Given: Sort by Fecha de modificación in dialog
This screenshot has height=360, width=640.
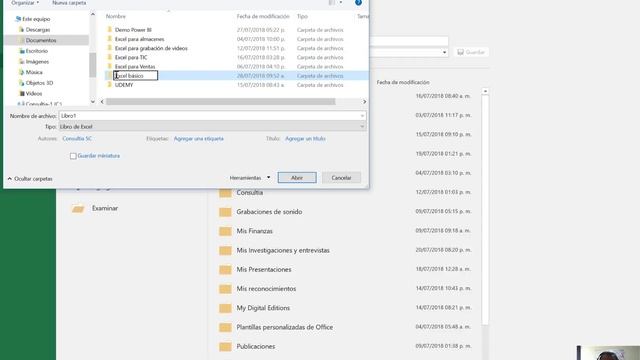Looking at the screenshot, I should (x=263, y=16).
